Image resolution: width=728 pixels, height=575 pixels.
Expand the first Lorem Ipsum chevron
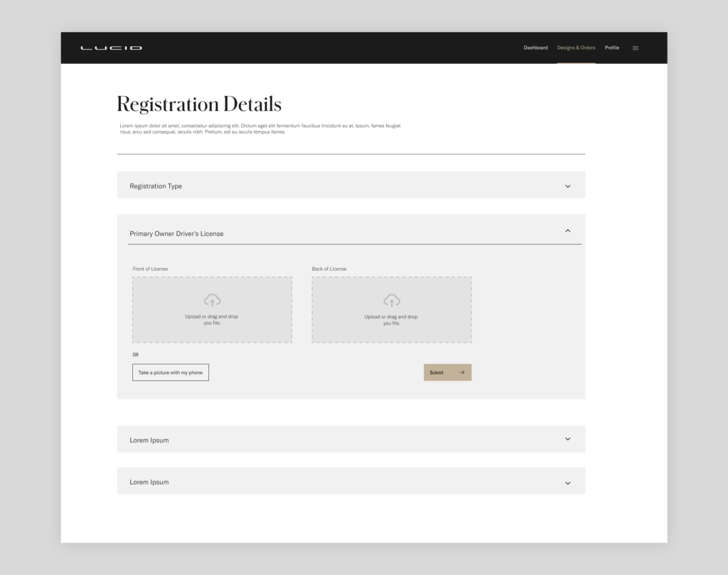coord(567,439)
